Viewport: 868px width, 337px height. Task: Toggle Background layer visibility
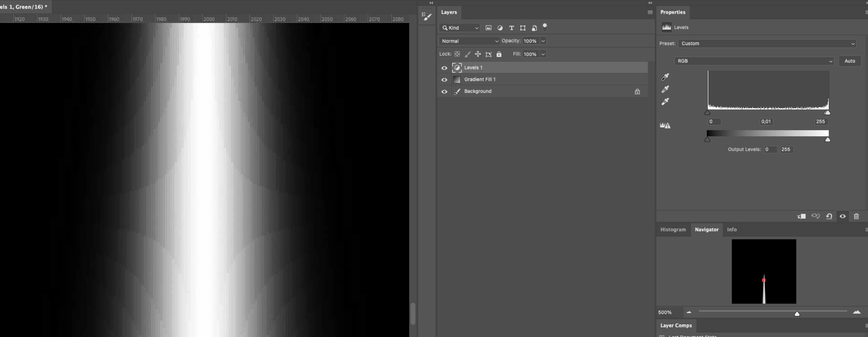(x=444, y=92)
